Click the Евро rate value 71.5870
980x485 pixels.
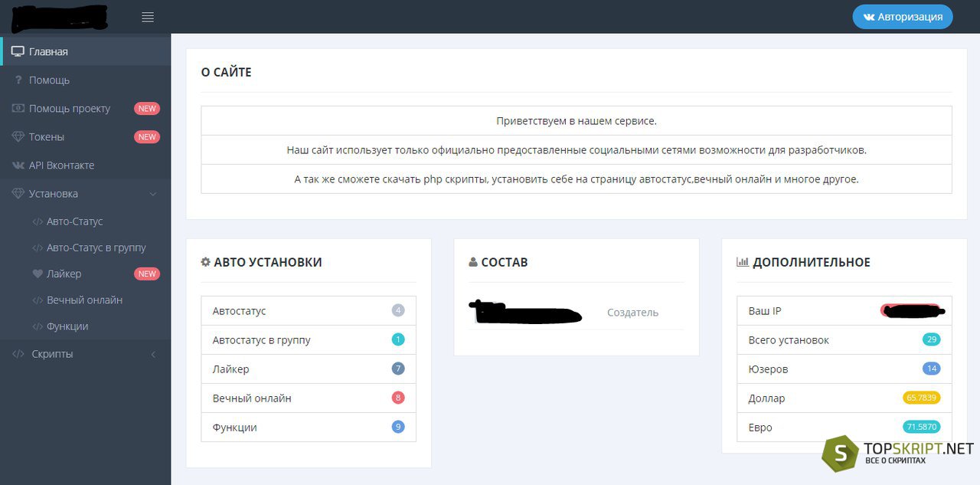(922, 427)
